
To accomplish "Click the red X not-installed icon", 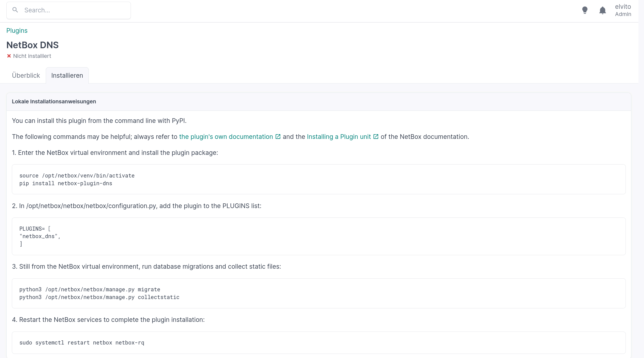I will tap(9, 56).
